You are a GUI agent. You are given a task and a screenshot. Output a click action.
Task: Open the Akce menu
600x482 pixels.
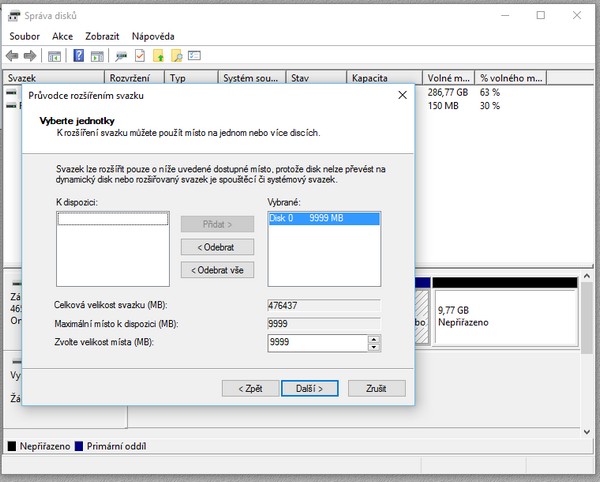[62, 36]
